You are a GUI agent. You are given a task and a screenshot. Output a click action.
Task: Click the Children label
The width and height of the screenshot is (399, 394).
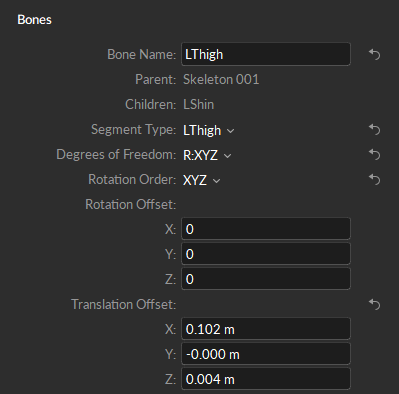pyautogui.click(x=150, y=104)
